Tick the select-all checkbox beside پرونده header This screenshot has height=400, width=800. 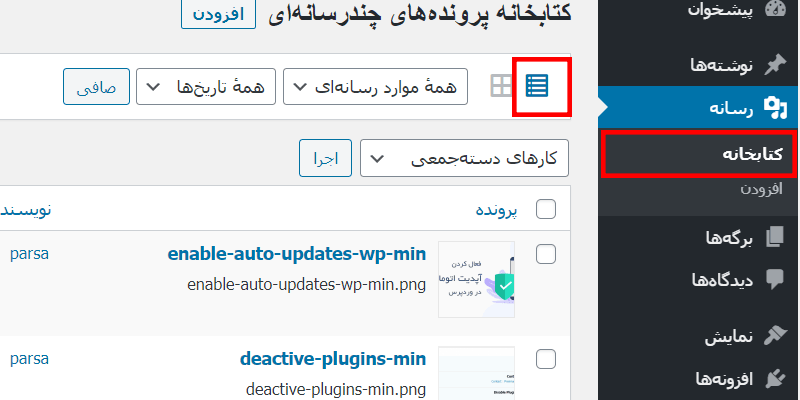pos(546,209)
